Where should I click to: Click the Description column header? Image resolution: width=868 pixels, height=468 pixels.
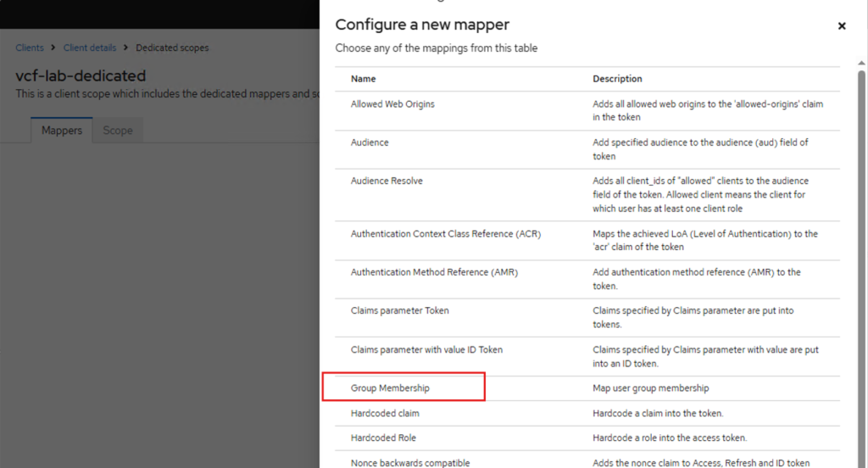coord(617,79)
